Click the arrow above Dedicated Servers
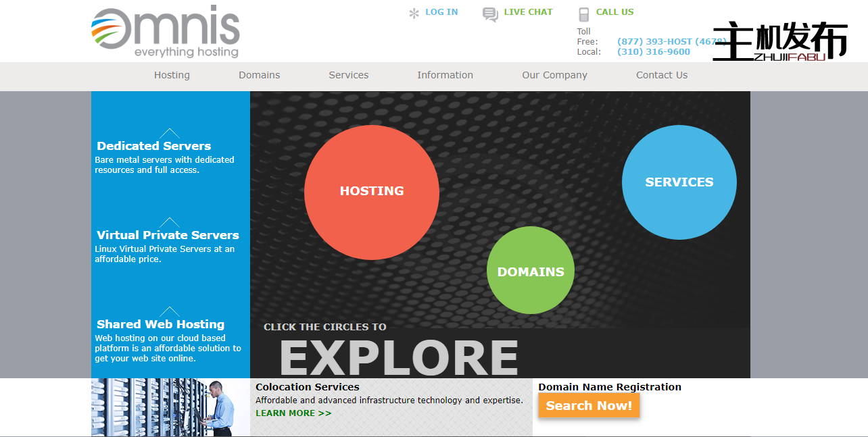The image size is (868, 437). click(x=169, y=133)
